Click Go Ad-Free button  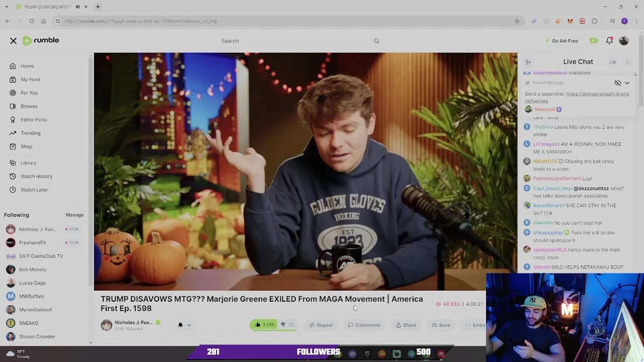[562, 41]
